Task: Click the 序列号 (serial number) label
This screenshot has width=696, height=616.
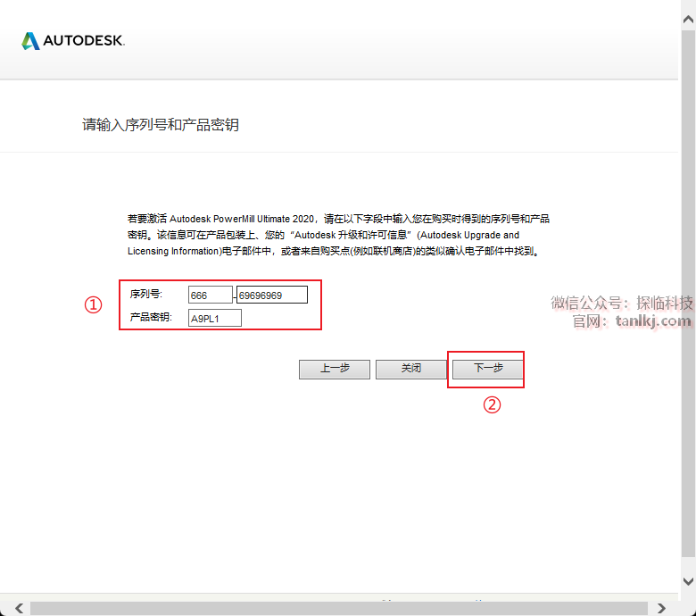Action: (x=145, y=295)
